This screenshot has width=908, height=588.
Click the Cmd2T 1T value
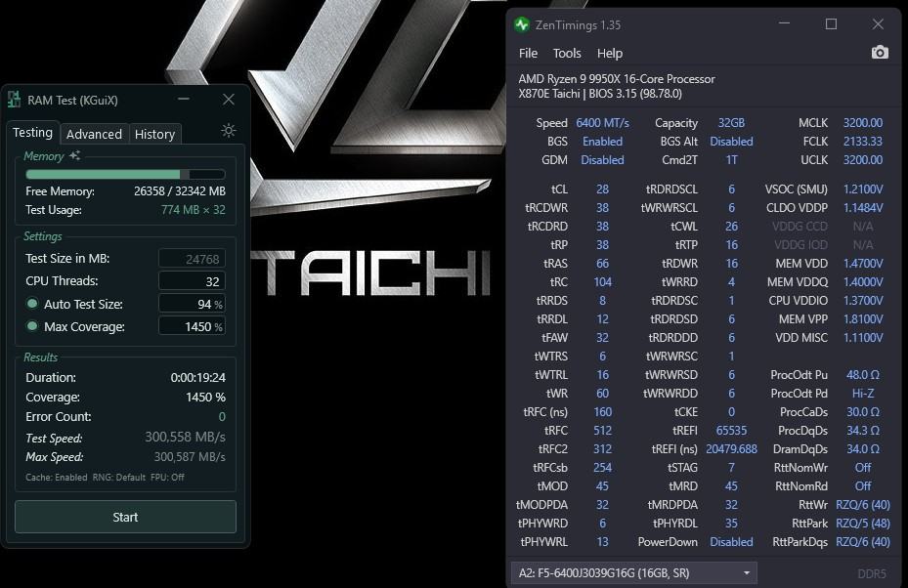pos(731,160)
